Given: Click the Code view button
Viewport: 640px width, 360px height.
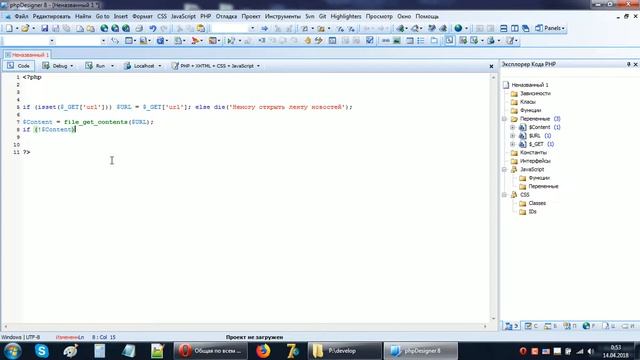Looking at the screenshot, I should click(19, 66).
